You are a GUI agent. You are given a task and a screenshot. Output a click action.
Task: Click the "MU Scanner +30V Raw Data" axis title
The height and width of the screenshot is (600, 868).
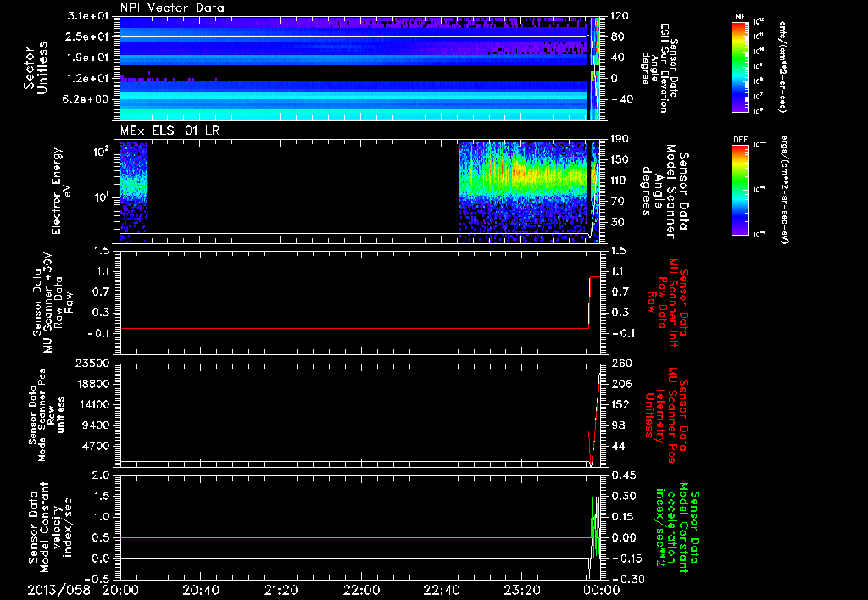pyautogui.click(x=53, y=303)
